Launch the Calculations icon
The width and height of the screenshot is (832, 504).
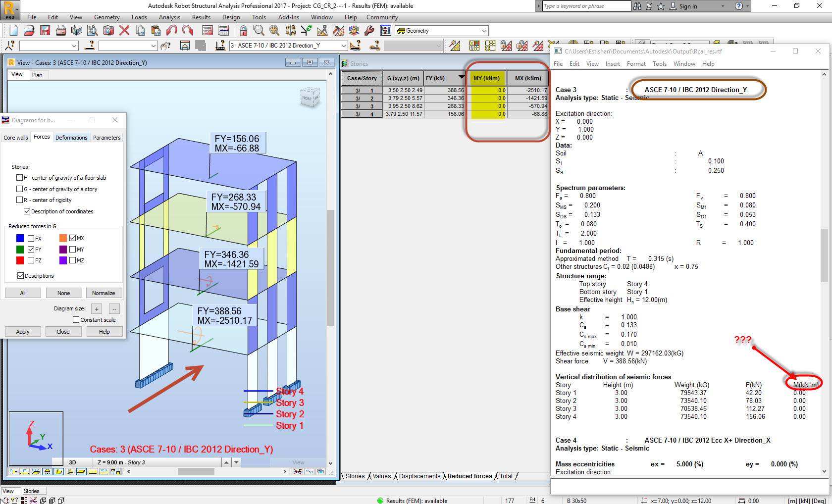click(208, 31)
